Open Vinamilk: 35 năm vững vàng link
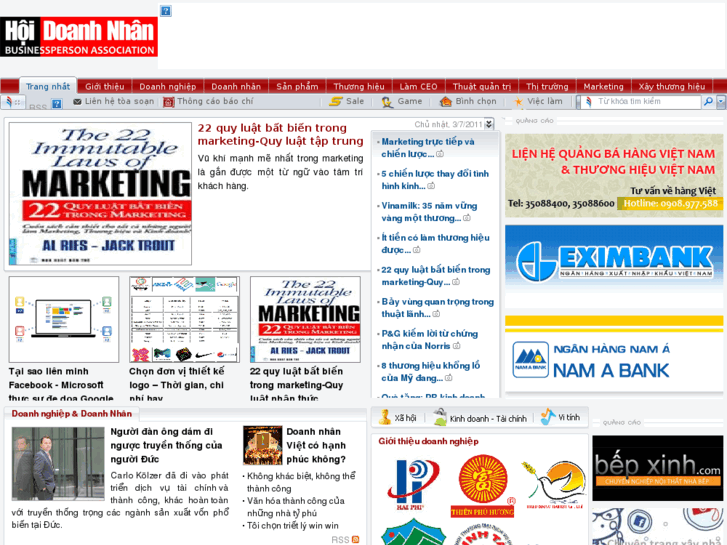727x545 pixels. 429,212
